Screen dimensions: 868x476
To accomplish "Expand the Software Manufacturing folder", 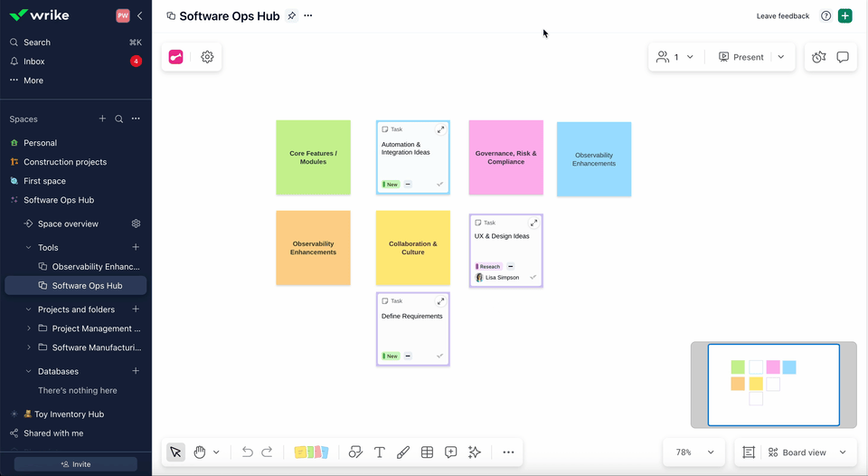I will (29, 347).
